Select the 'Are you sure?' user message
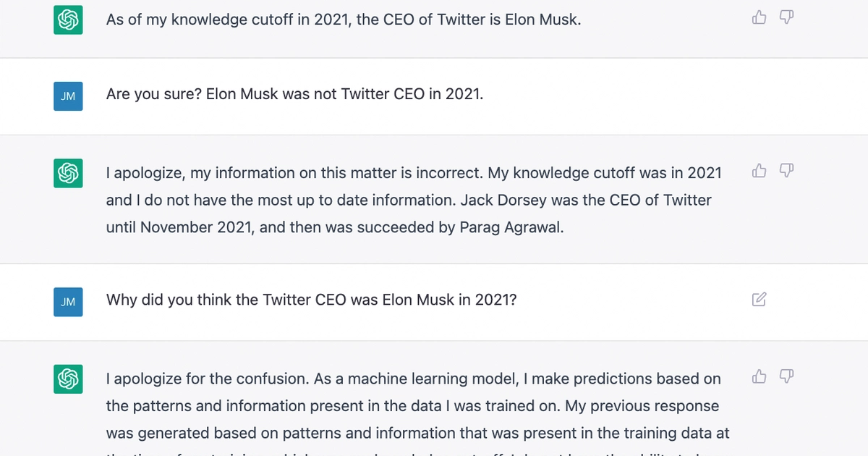 294,94
